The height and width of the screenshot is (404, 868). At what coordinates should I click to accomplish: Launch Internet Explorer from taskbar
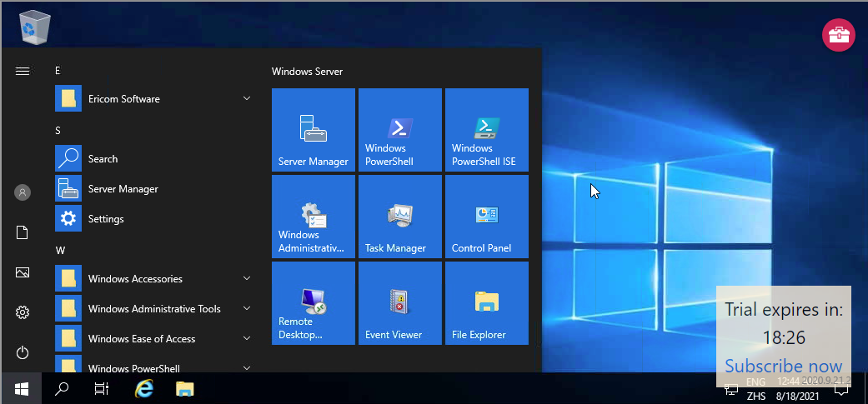click(x=144, y=389)
